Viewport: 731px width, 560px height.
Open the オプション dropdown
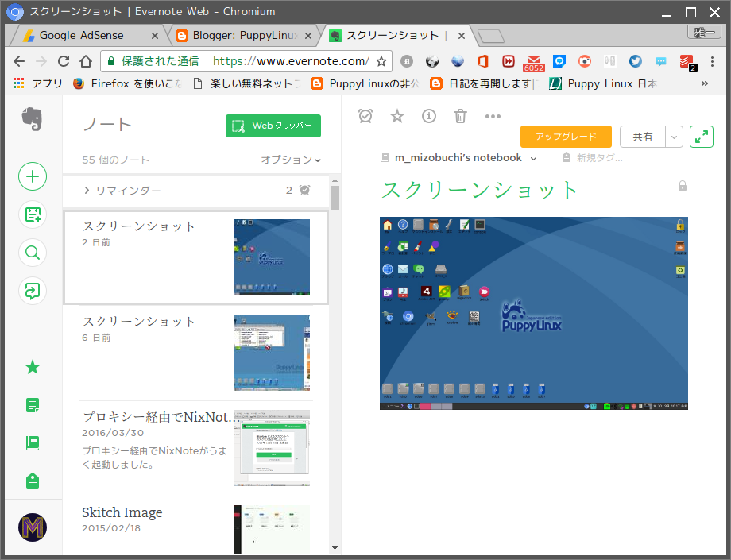(288, 159)
